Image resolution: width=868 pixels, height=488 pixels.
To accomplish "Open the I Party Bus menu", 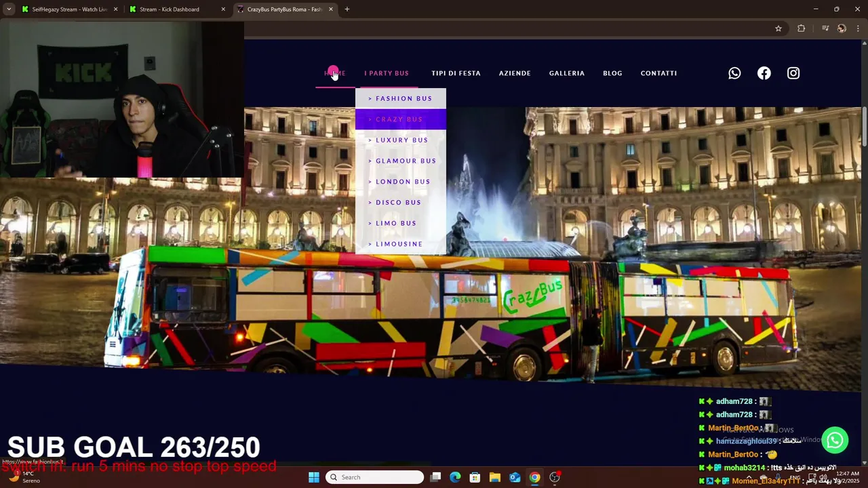I will pyautogui.click(x=387, y=73).
